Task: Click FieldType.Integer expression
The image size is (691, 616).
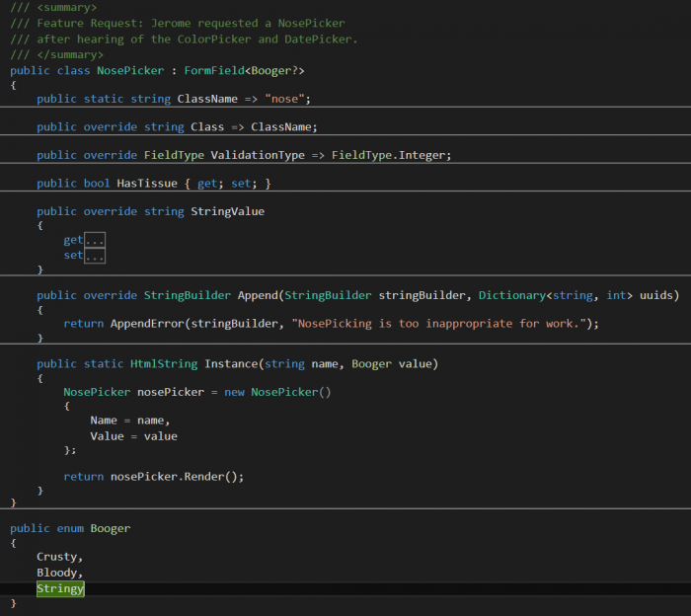Action: [389, 155]
